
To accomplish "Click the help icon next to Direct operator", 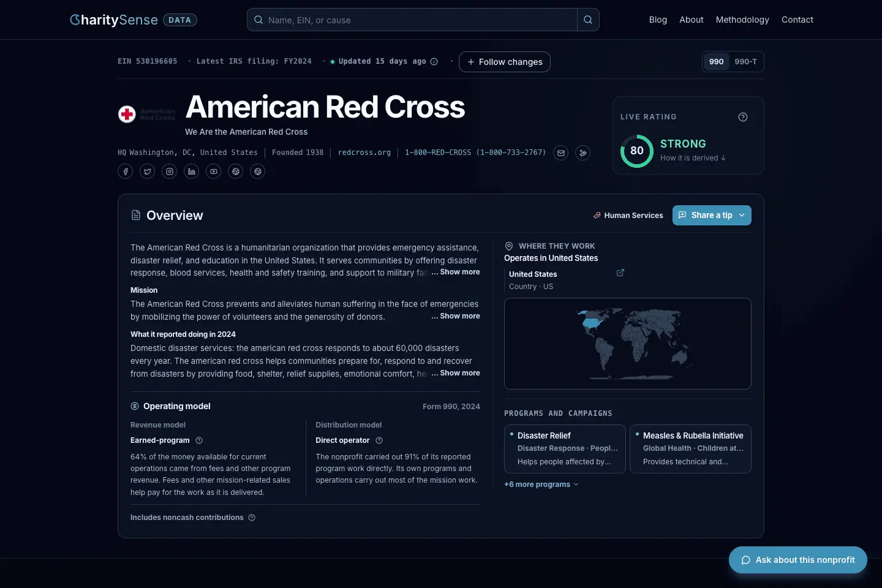I will point(379,440).
